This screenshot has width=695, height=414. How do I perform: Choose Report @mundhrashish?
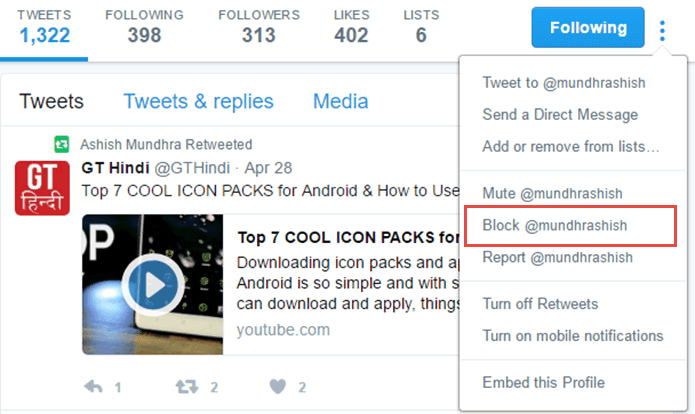coord(557,258)
